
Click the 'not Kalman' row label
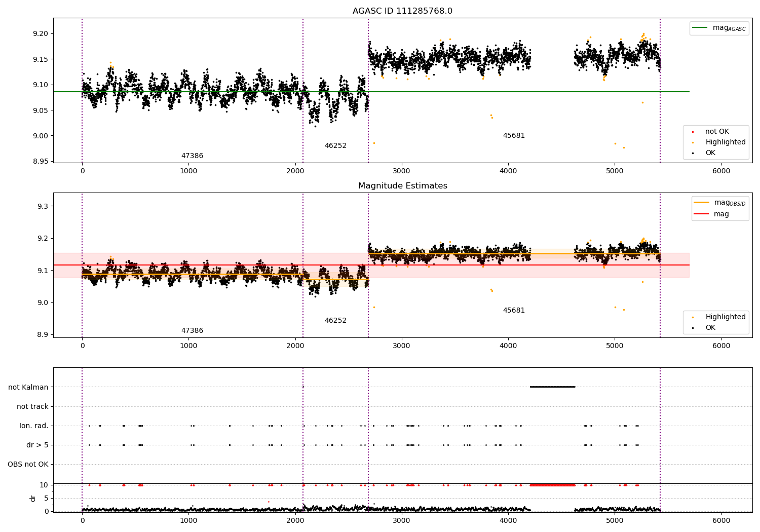tap(28, 387)
